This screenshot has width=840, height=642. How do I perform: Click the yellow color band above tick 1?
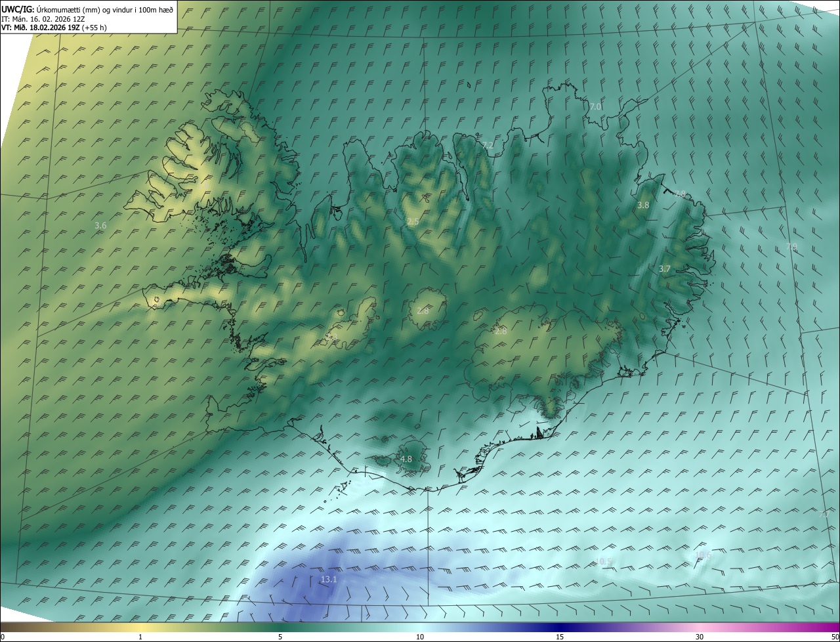(x=140, y=628)
